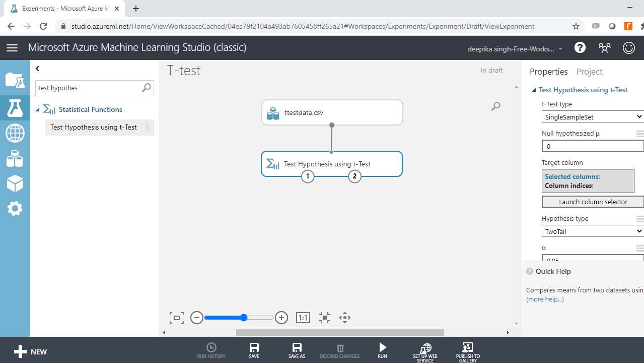Go back in the browser
The width and height of the screenshot is (644, 363).
coord(11,26)
